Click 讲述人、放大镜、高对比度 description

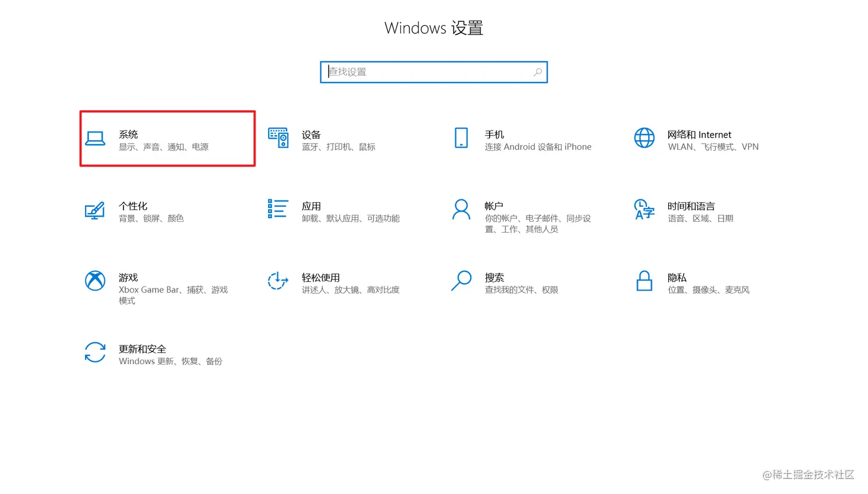(x=351, y=290)
